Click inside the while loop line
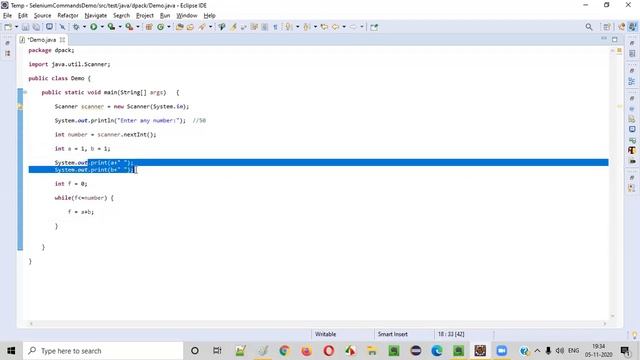The width and height of the screenshot is (640, 360). 84,198
